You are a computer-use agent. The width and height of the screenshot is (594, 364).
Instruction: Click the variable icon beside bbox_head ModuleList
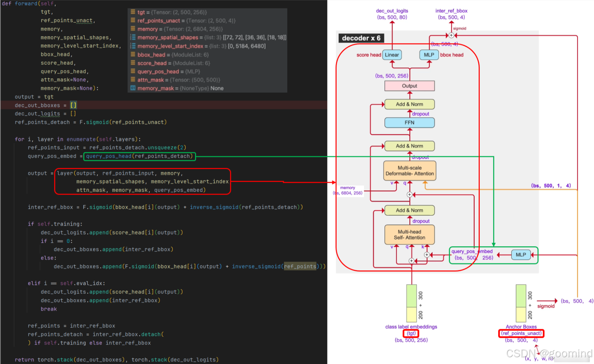tap(133, 54)
